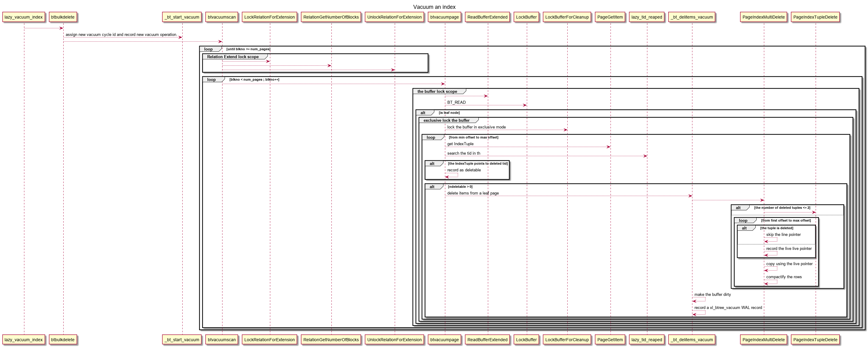This screenshot has height=347, width=868.
Task: Click the top btbulkdelete participant box
Action: point(63,17)
